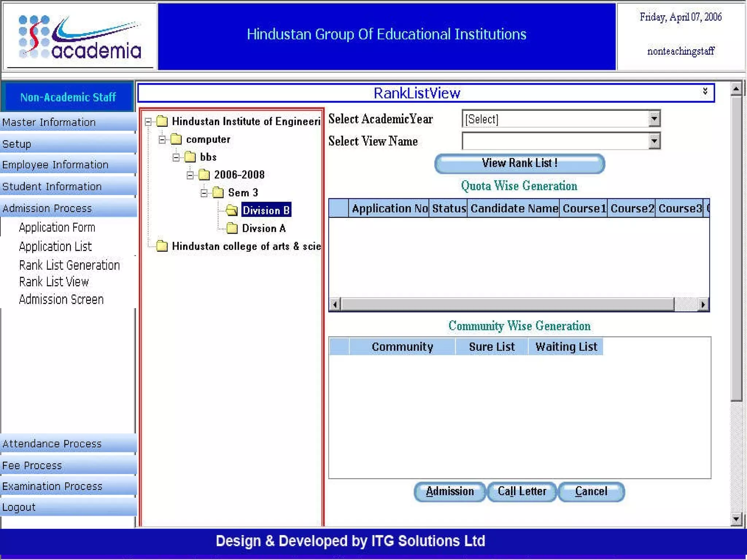Viewport: 747px width, 560px height.
Task: Click the 2006-2008 folder icon
Action: [204, 175]
